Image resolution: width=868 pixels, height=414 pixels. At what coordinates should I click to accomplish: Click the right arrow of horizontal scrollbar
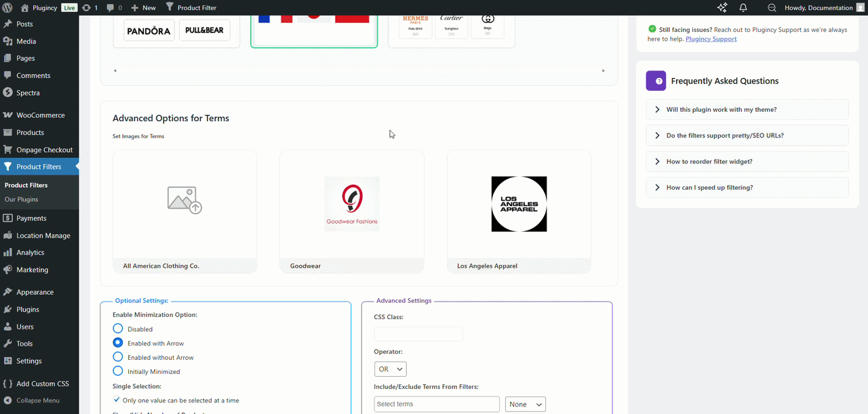click(x=604, y=70)
